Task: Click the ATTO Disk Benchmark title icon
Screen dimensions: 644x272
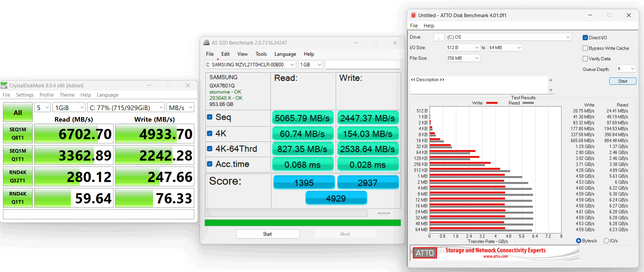Action: click(413, 15)
